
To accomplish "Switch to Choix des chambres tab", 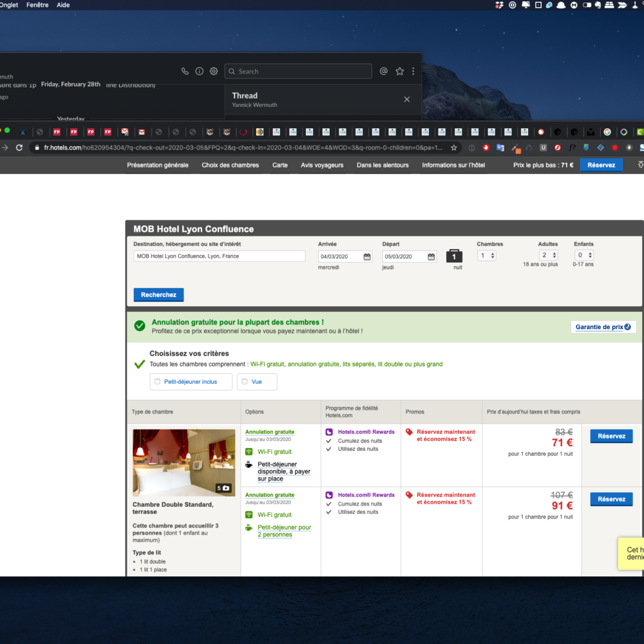I will pos(230,166).
